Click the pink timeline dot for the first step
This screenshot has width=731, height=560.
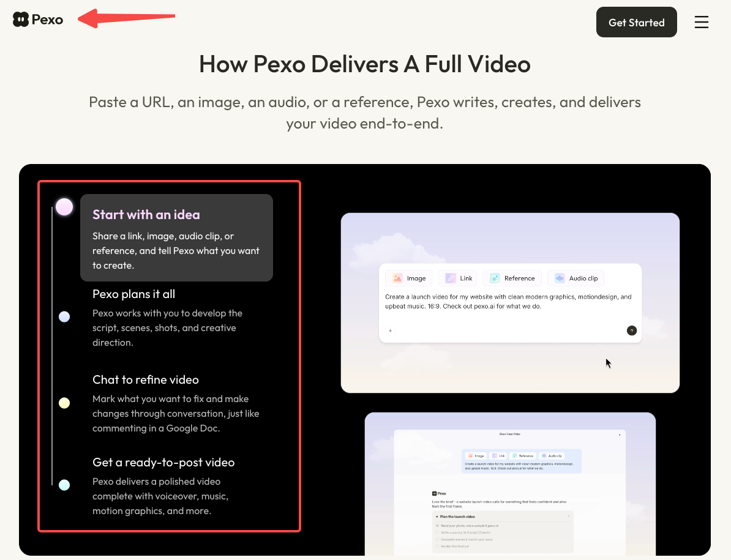(64, 207)
